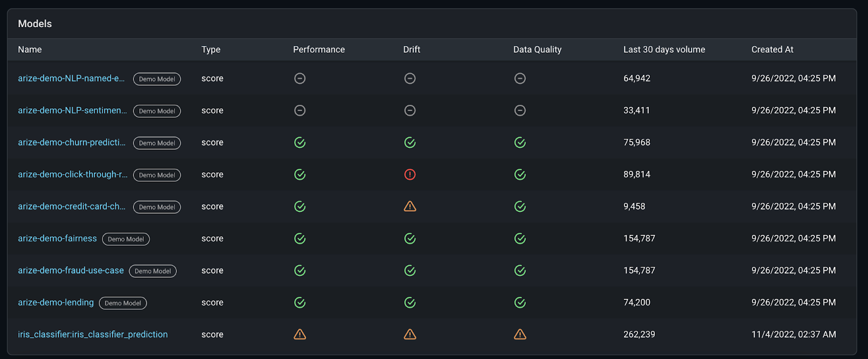The image size is (868, 359).
Task: Click the Data Quality column header
Action: point(538,49)
